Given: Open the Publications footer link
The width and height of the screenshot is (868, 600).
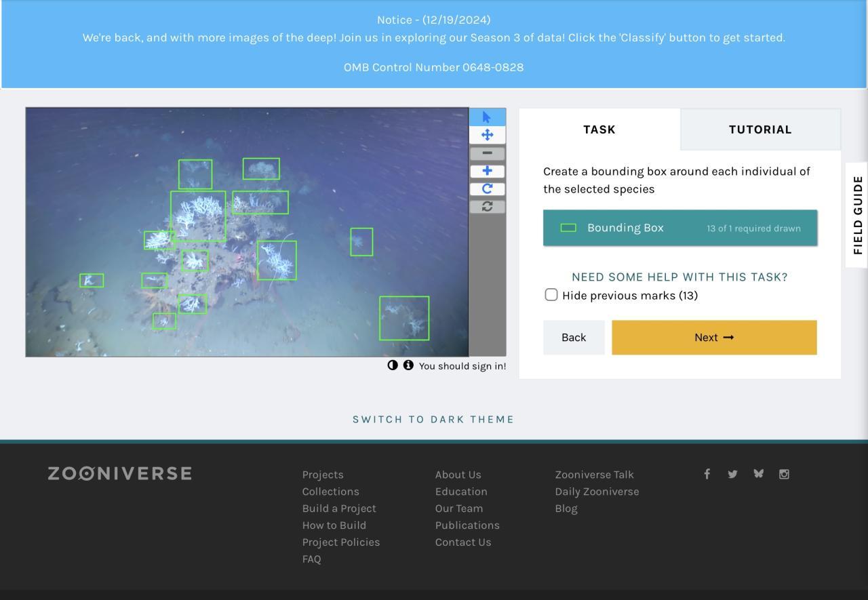Looking at the screenshot, I should (x=467, y=525).
